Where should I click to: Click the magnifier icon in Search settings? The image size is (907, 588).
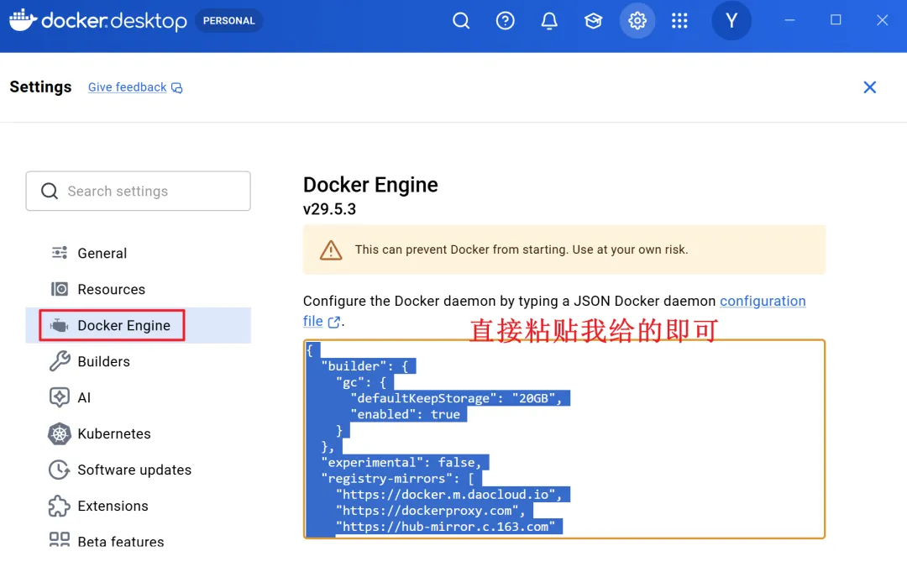[50, 191]
